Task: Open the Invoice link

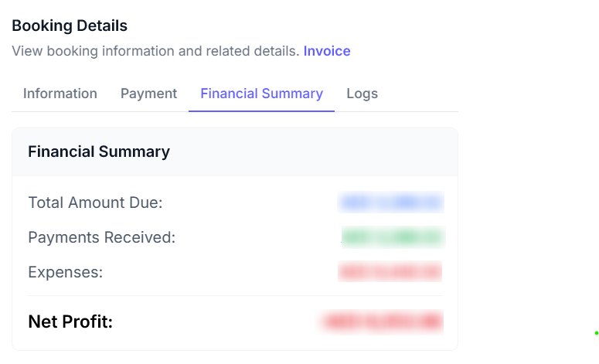Action: click(x=327, y=51)
